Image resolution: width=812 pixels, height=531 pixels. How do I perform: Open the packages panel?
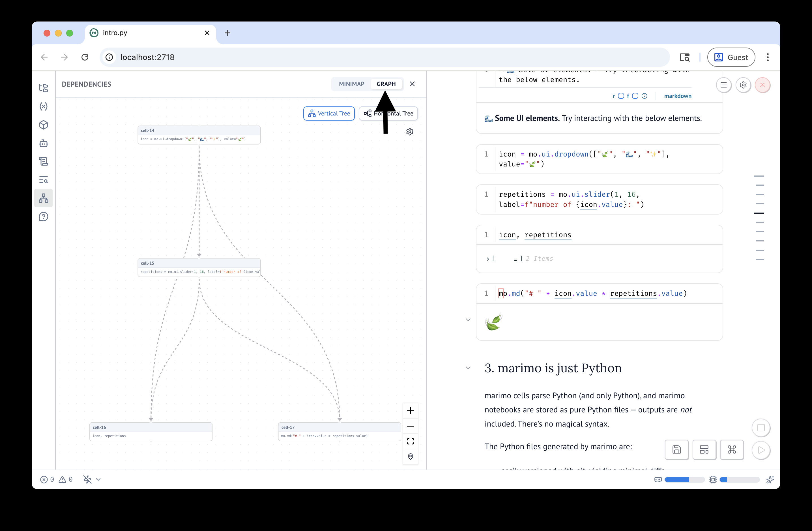(x=44, y=125)
